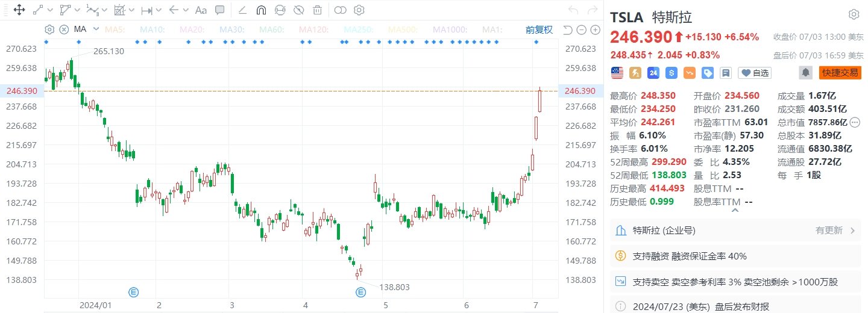Click the blue price tag icon
The width and height of the screenshot is (868, 313).
(708, 73)
